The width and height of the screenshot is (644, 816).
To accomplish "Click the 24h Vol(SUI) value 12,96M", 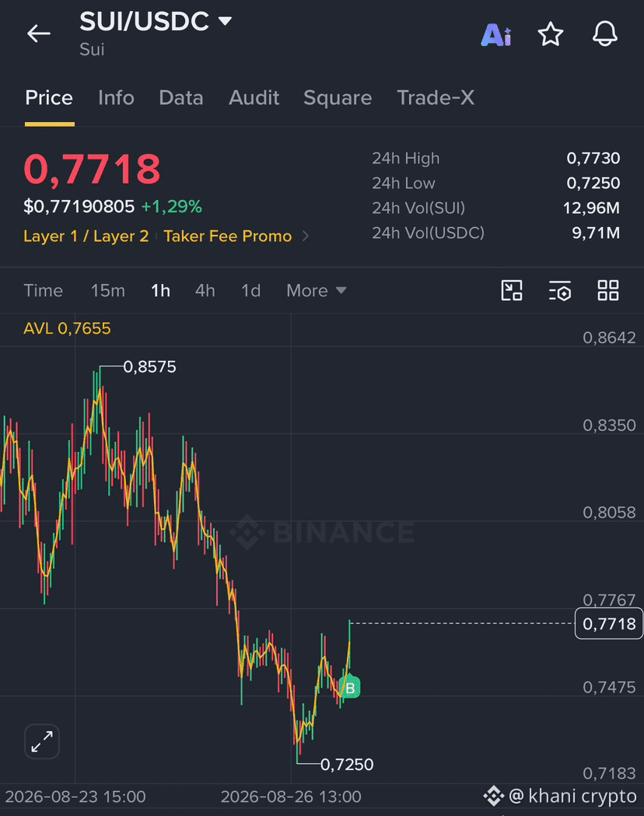I will [x=591, y=208].
